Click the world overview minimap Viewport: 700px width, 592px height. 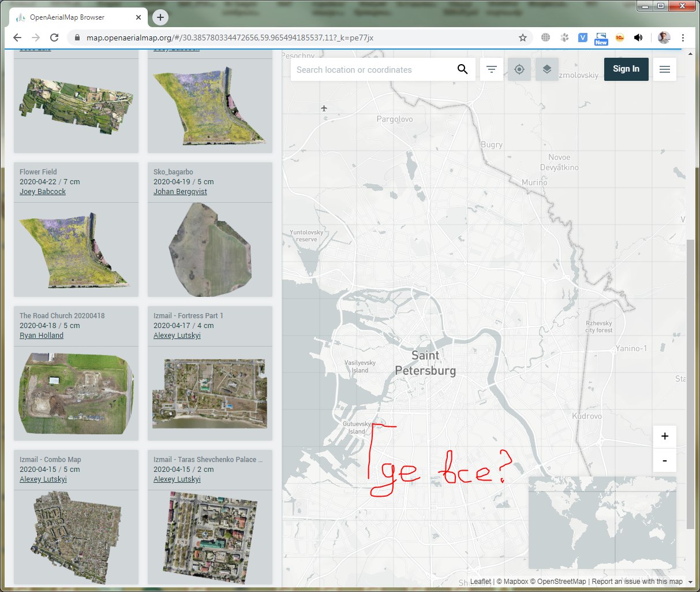pos(602,523)
